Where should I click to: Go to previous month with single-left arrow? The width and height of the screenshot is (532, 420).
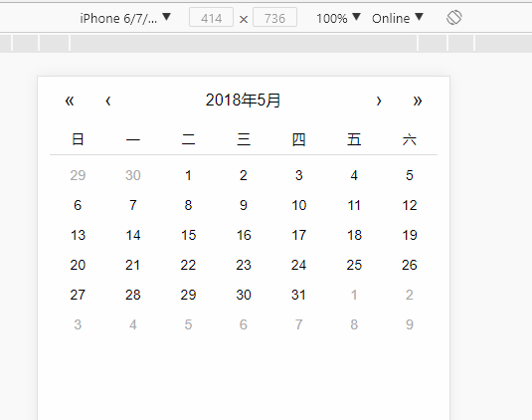coord(108,101)
